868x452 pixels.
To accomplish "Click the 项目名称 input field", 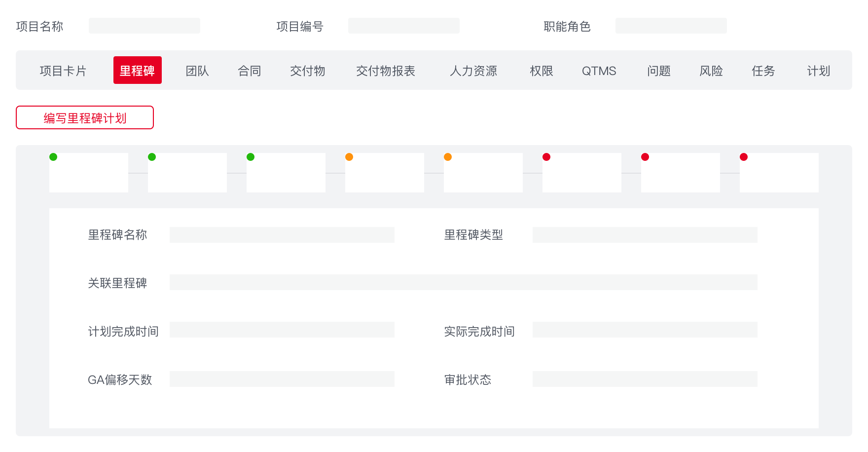I will [x=145, y=26].
